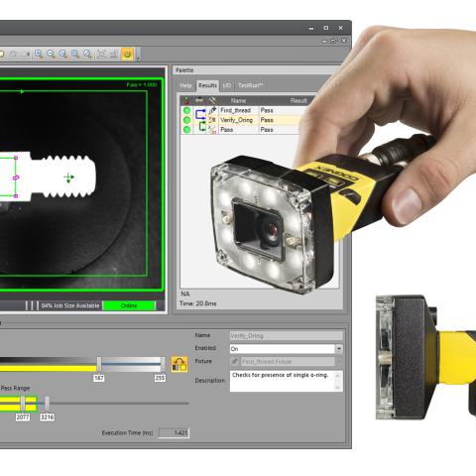Open the Enabled dropdown arrow

tap(339, 349)
